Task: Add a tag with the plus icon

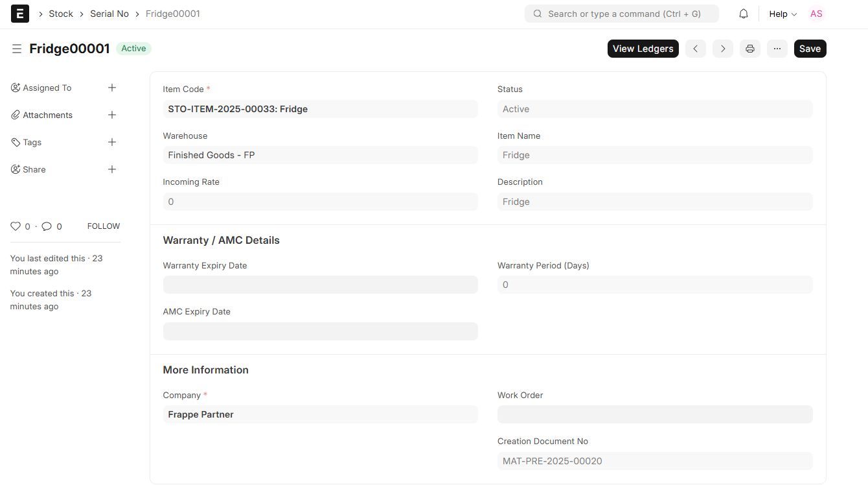Action: [112, 142]
